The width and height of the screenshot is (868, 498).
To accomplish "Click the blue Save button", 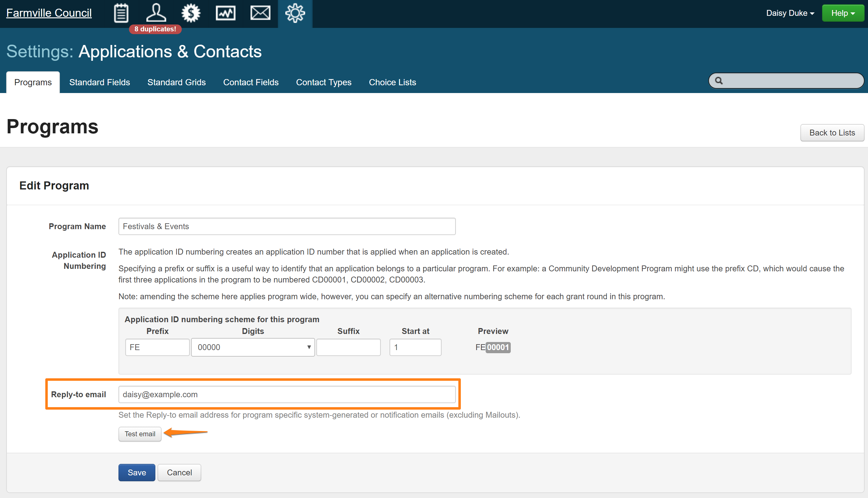I will pyautogui.click(x=136, y=472).
